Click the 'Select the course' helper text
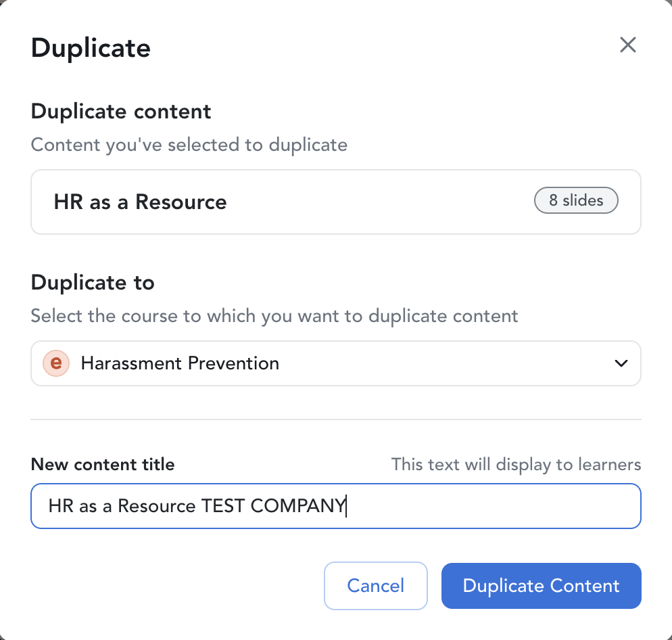Screen dimensions: 672x640 (x=274, y=316)
